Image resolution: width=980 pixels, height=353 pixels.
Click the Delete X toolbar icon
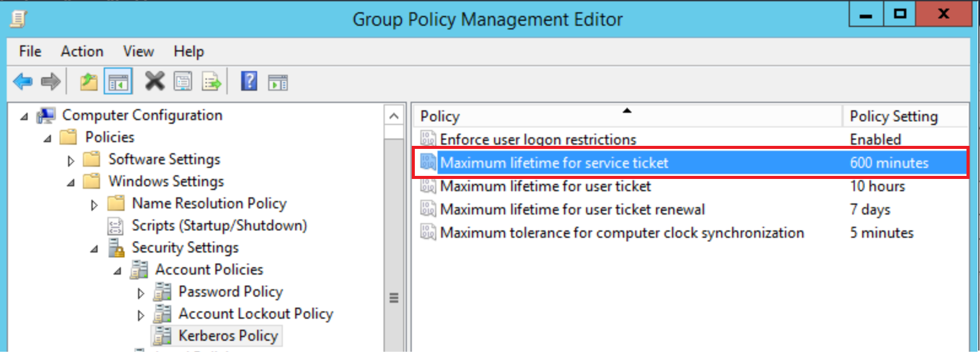[x=155, y=81]
